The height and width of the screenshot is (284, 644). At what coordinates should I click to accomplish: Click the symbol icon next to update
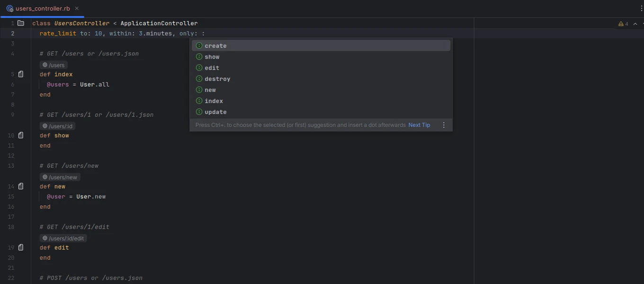coord(199,112)
